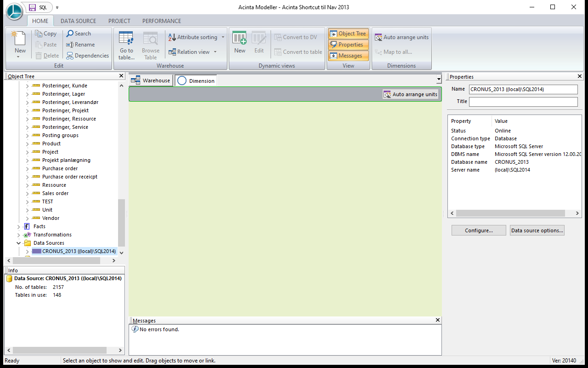Viewport: 588px width, 368px height.
Task: Click the New object icon in Edit group
Action: (20, 39)
